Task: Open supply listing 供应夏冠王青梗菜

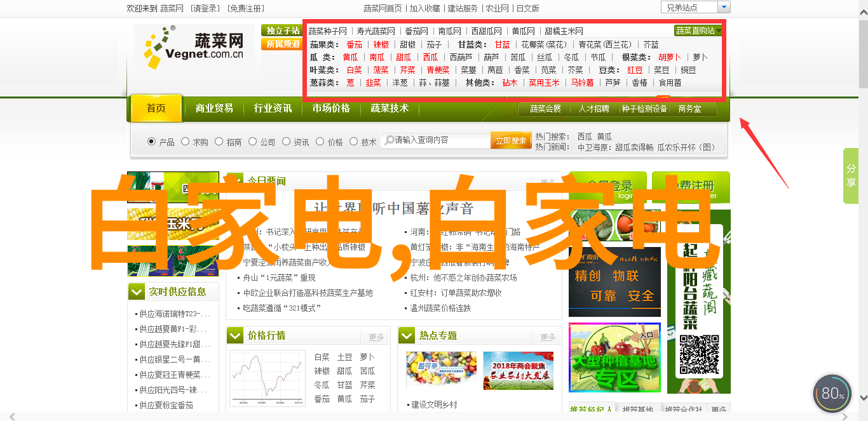Action: (175, 375)
